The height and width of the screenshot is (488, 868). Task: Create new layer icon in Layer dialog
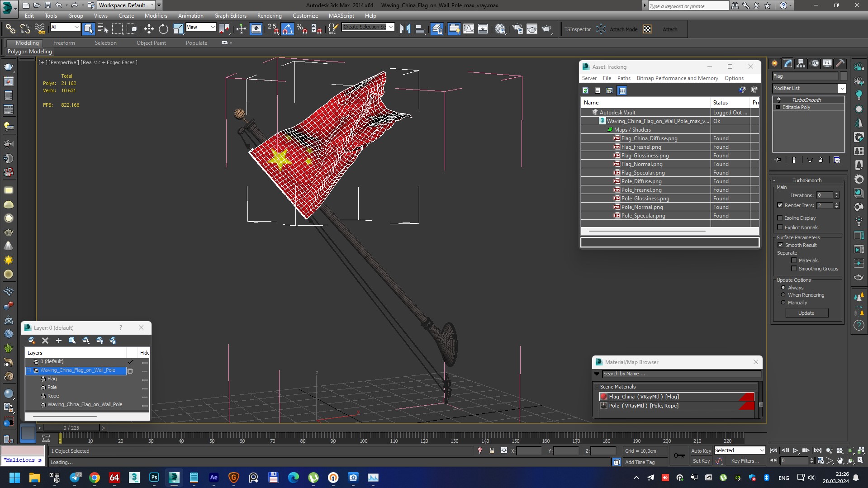point(32,341)
